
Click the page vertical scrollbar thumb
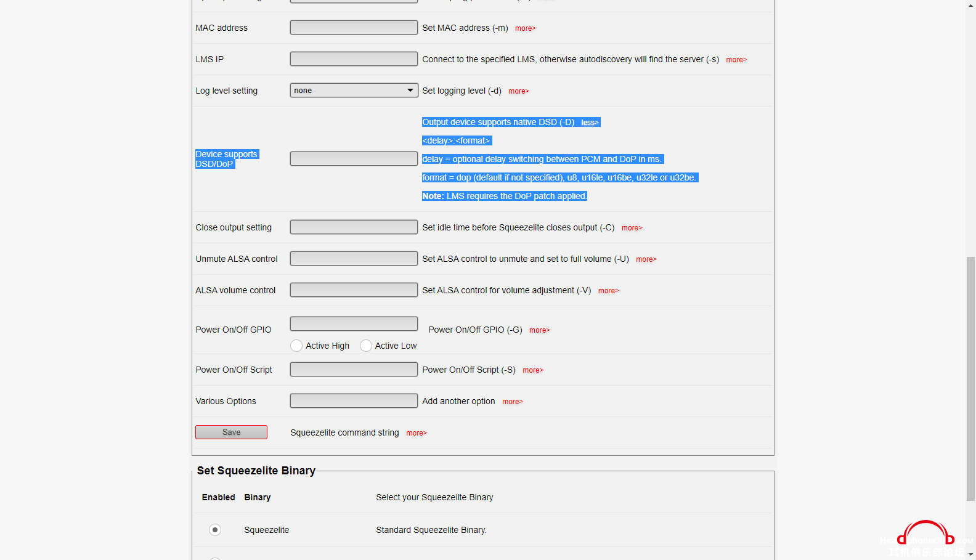coord(970,379)
